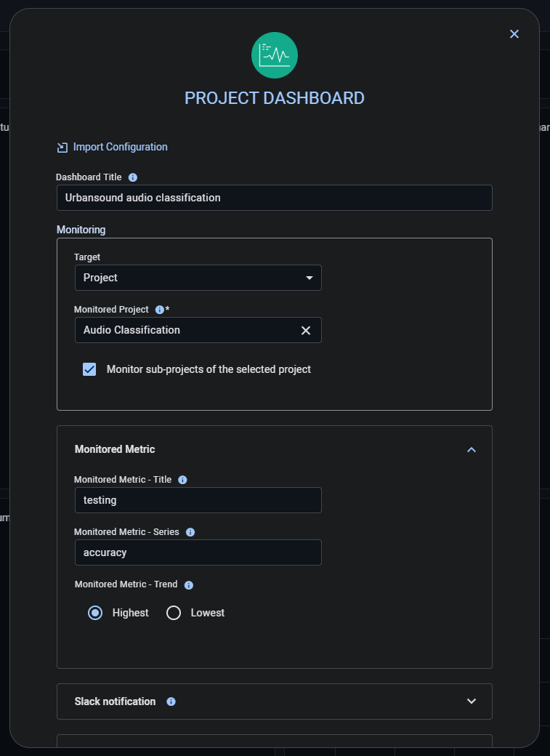Image resolution: width=550 pixels, height=756 pixels.
Task: Expand the Slack notification section
Action: (472, 701)
